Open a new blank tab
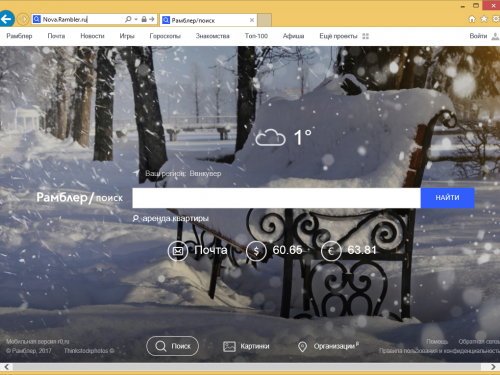The height and width of the screenshot is (375, 500). (264, 20)
